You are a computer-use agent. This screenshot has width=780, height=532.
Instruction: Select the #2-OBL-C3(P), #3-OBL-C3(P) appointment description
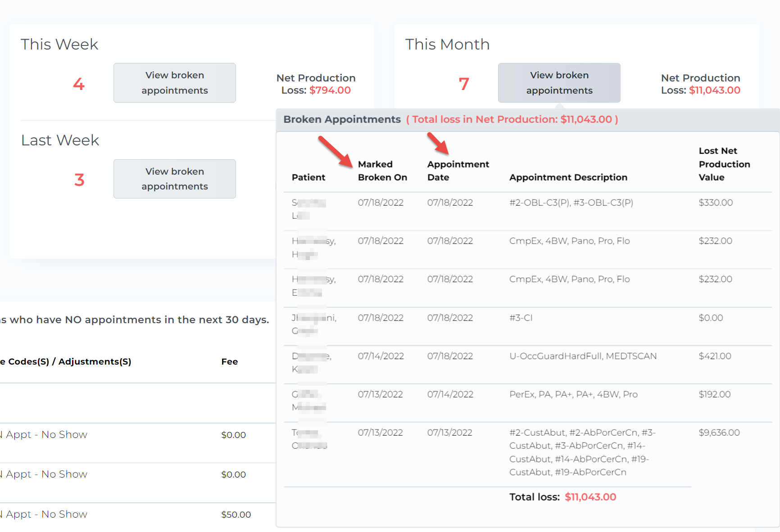pyautogui.click(x=571, y=203)
